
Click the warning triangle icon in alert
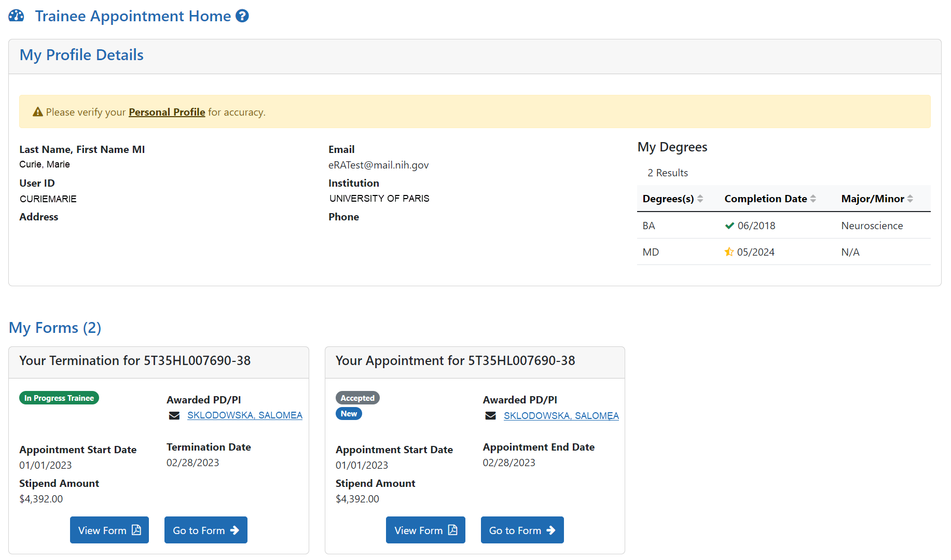coord(37,112)
